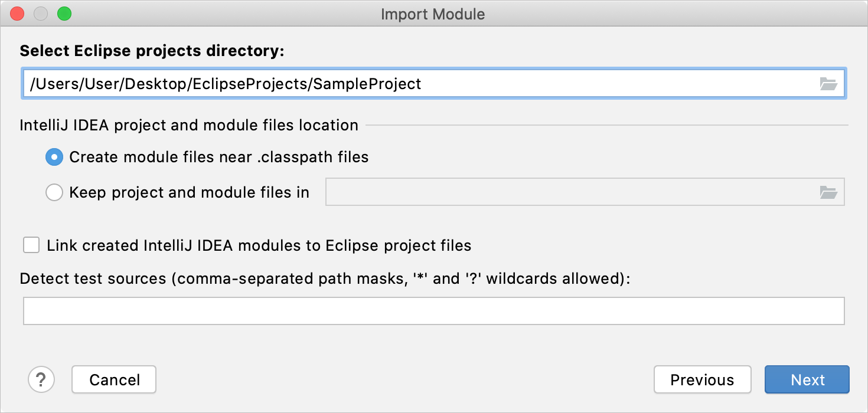Viewport: 868px width, 413px height.
Task: Click the empty Keep project files path field
Action: pos(567,192)
